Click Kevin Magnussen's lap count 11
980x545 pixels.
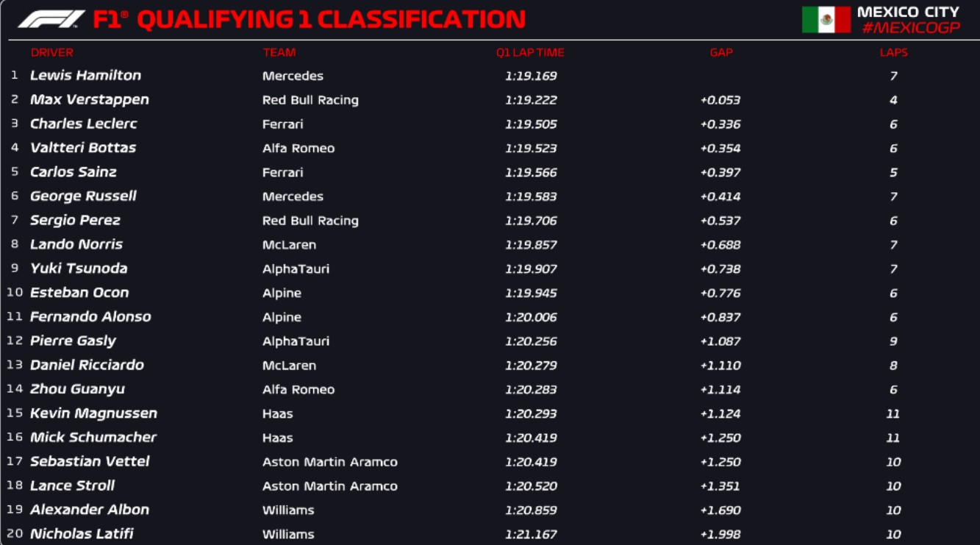893,414
